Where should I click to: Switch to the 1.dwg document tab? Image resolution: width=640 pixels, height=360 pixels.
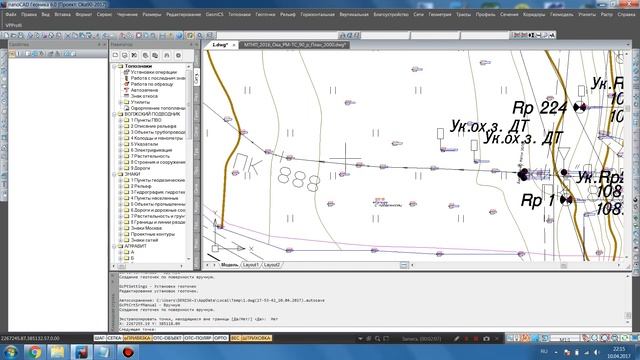220,45
